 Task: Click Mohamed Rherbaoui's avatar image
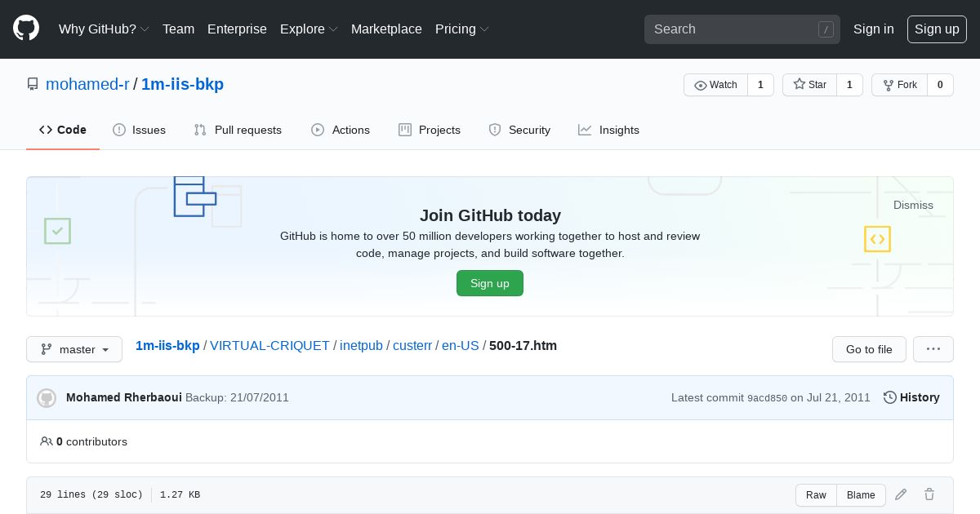click(47, 397)
